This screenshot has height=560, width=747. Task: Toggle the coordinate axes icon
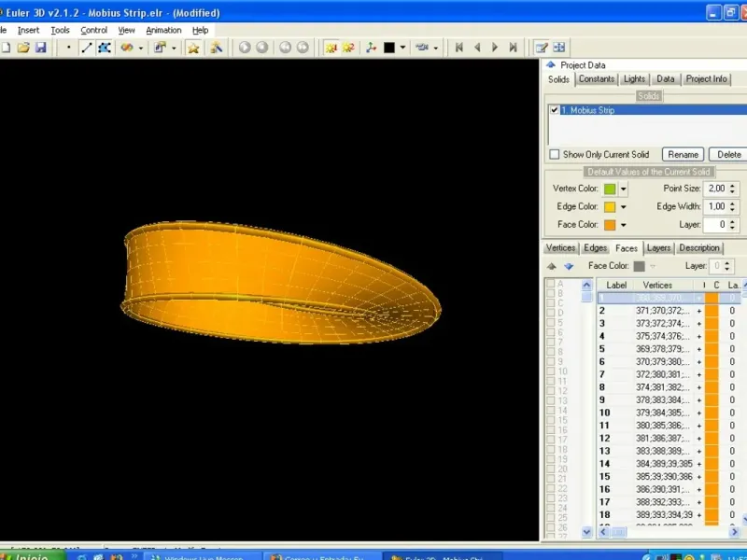click(371, 48)
